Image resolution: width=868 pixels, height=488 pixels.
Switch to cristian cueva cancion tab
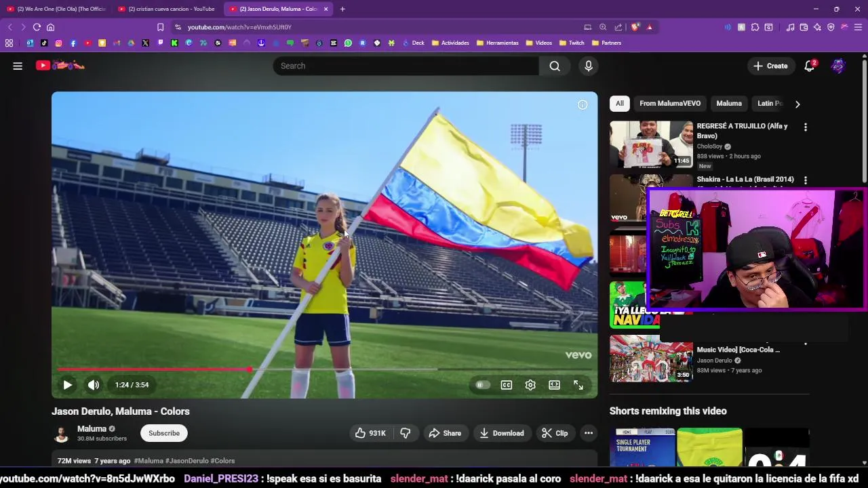pyautogui.click(x=167, y=9)
